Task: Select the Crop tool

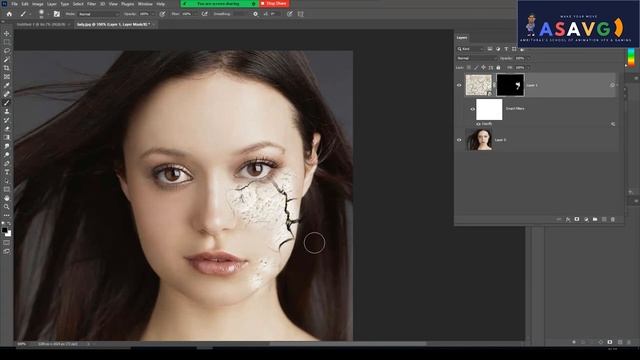Action: [x=7, y=68]
